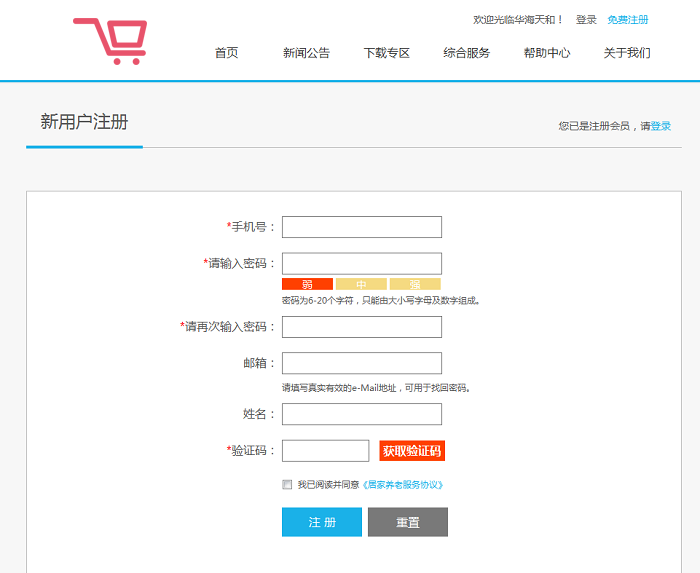Click the 请输入密码 password field
This screenshot has width=700, height=573.
[x=362, y=263]
